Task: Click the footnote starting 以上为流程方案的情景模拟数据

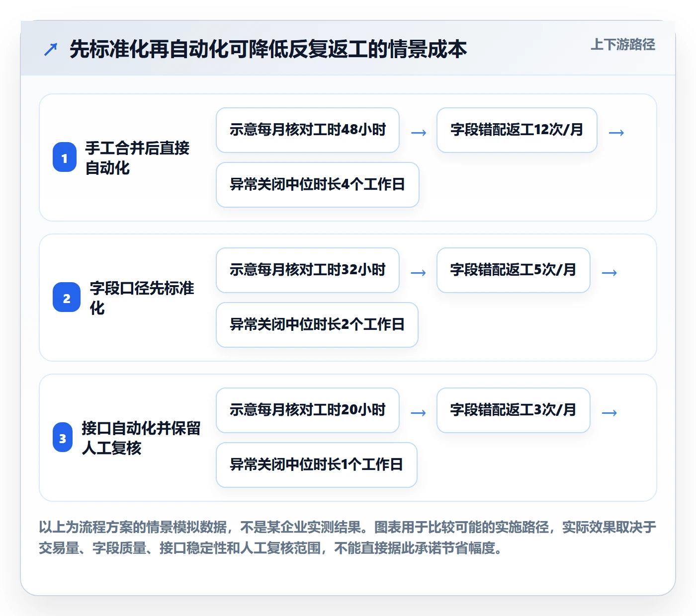Action: (x=348, y=538)
